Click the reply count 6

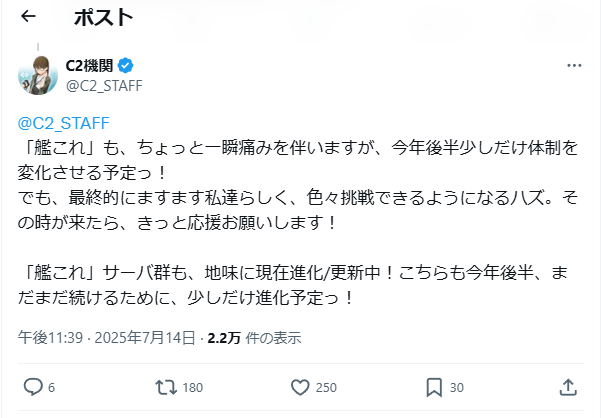coord(51,387)
